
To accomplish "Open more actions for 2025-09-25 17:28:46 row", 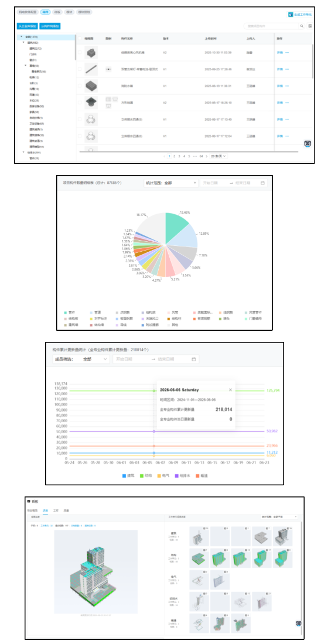I will coord(287,69).
